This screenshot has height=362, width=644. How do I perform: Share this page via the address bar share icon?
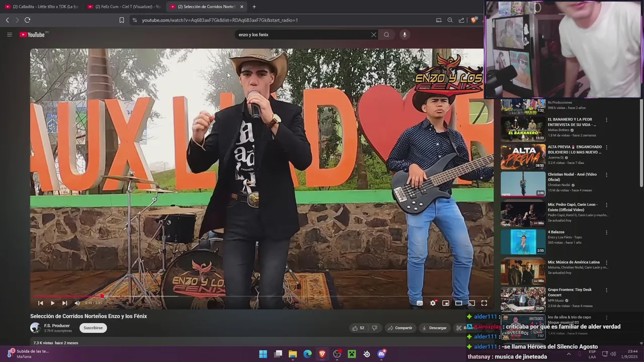(x=461, y=20)
